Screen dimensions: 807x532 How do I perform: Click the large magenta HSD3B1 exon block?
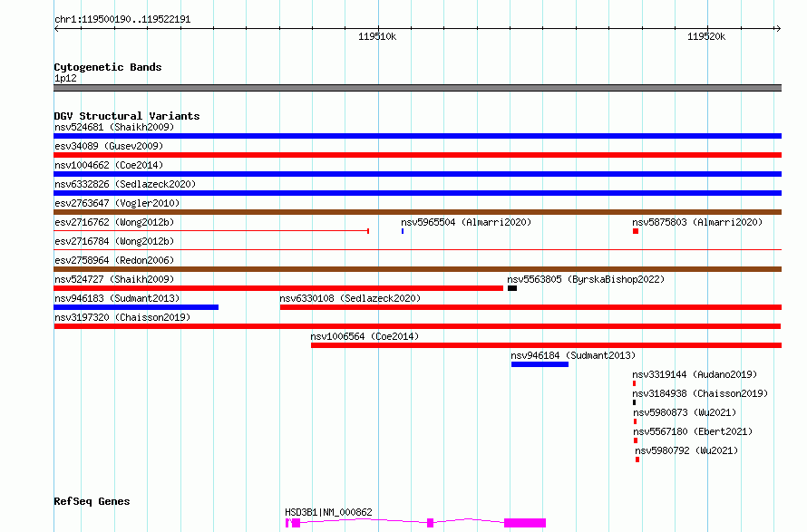[x=525, y=523]
